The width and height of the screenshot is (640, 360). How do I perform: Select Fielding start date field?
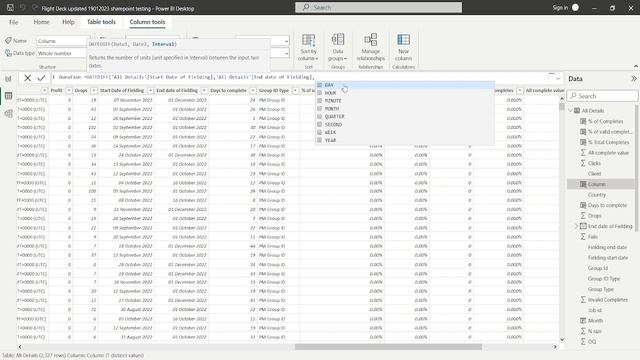coord(608,258)
